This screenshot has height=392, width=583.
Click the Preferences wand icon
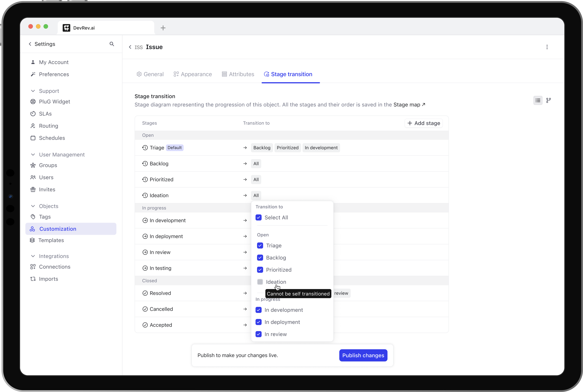tap(33, 74)
